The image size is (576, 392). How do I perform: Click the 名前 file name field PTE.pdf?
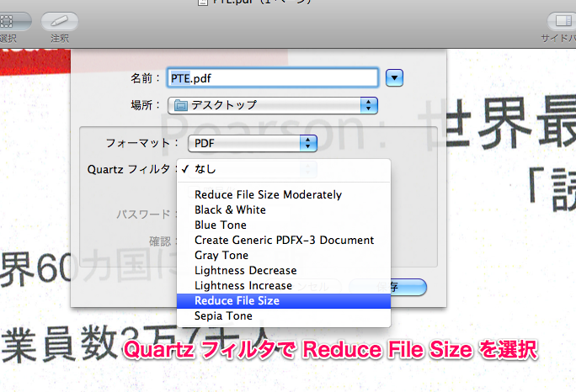(x=273, y=78)
